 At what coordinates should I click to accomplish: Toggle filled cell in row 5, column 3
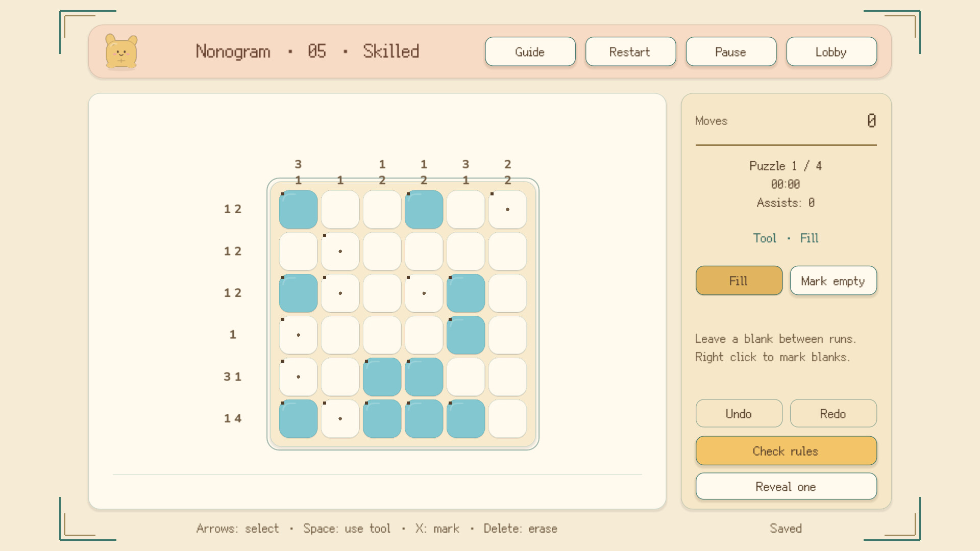click(x=382, y=377)
